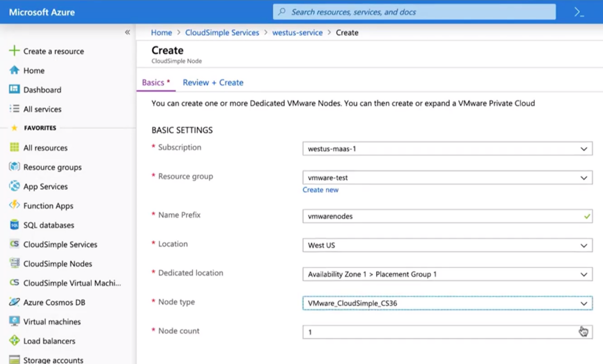Image resolution: width=603 pixels, height=364 pixels.
Task: Click the Storage accounts icon
Action: 14,359
